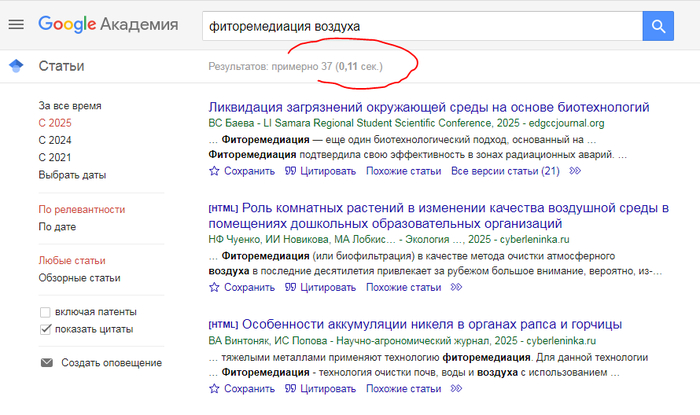This screenshot has height=415, width=700.
Task: Click the blue search magnifier button
Action: point(657,26)
